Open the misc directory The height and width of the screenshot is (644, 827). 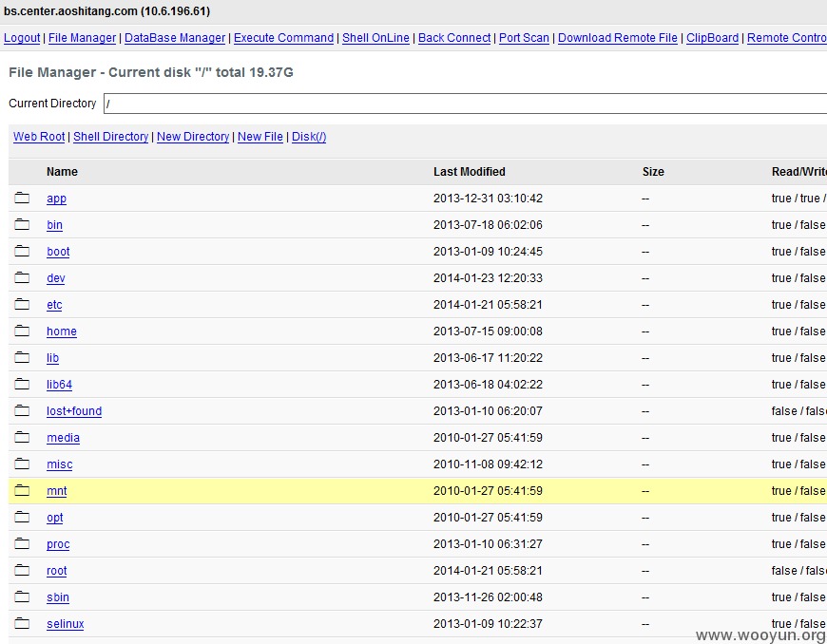click(x=60, y=464)
